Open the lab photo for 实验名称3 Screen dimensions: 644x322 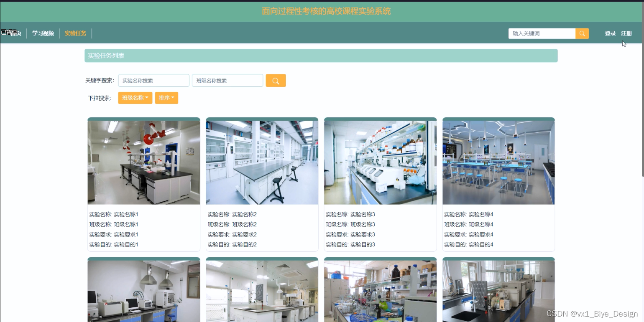(380, 162)
